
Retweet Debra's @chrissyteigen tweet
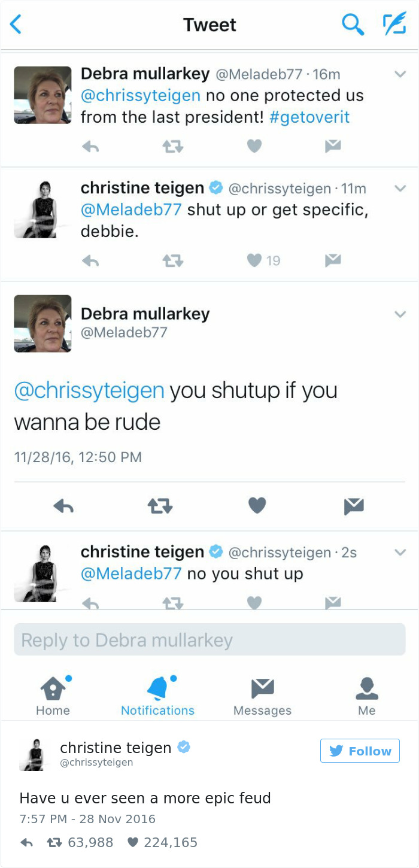[x=172, y=146]
